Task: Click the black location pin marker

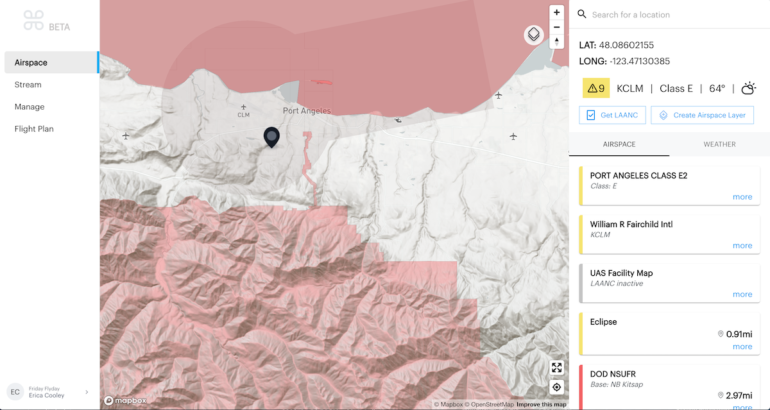Action: 271,137
